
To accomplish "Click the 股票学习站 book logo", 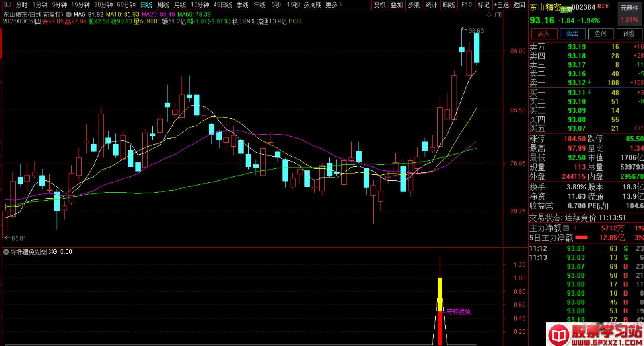I will click(560, 335).
